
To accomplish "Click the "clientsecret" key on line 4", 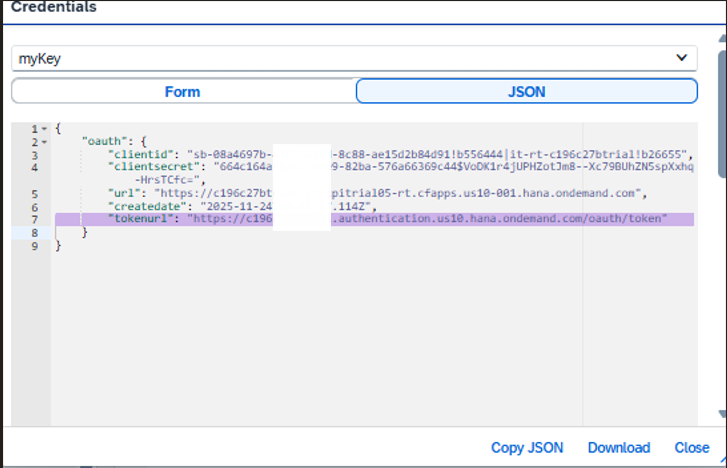I will tap(154, 167).
